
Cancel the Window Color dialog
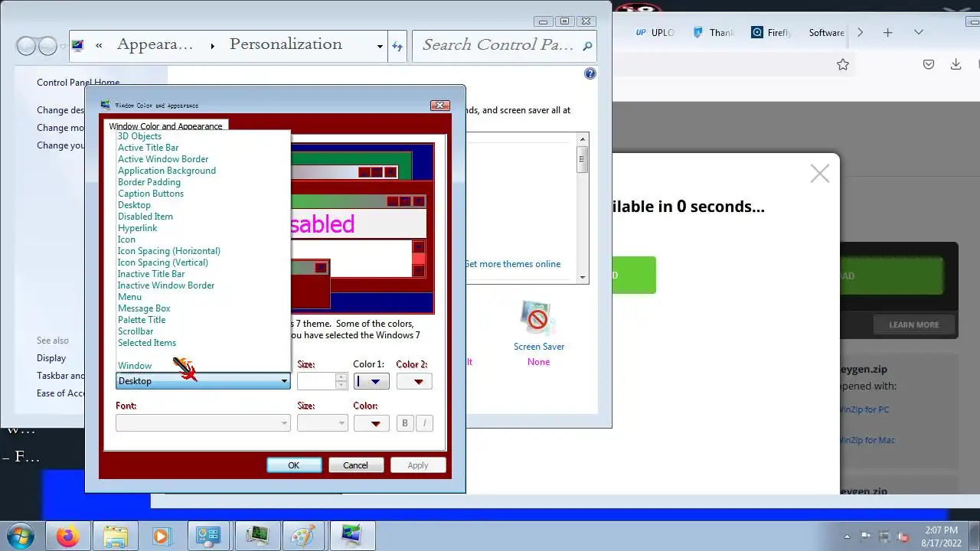(355, 465)
